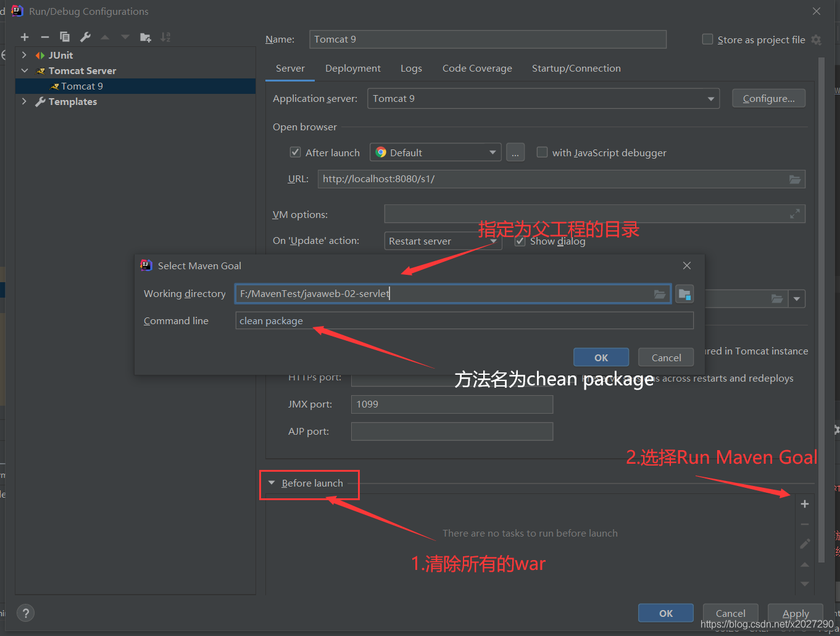Viewport: 840px width, 636px height.
Task: Open On 'Update' action dropdown
Action: click(x=443, y=241)
